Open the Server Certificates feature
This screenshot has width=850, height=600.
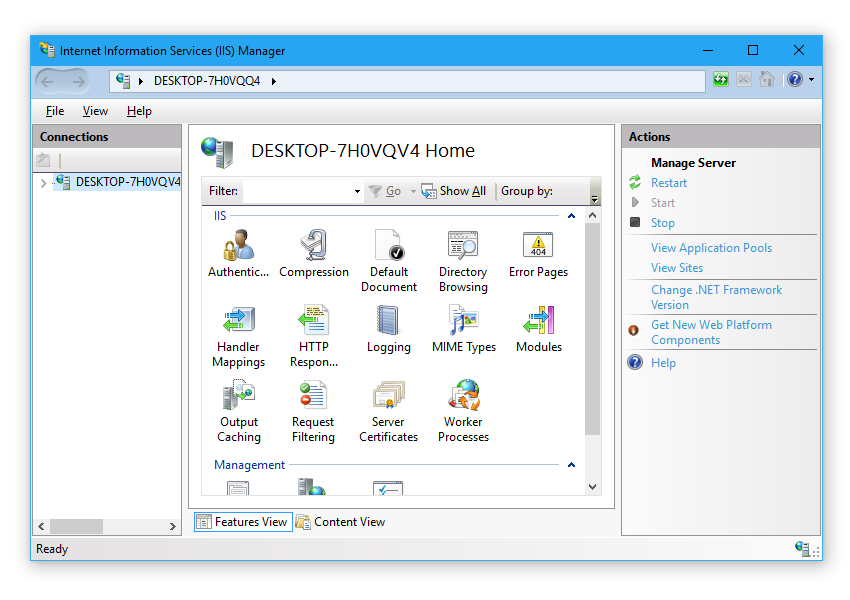click(389, 411)
